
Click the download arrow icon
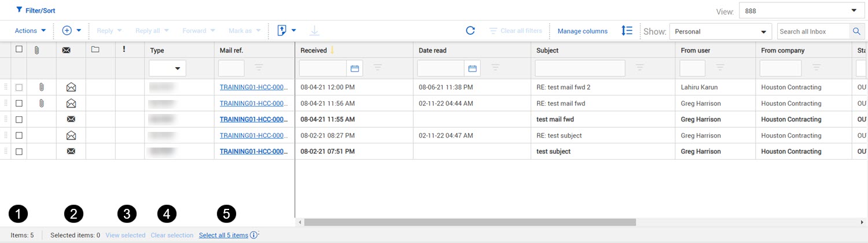[x=314, y=31]
